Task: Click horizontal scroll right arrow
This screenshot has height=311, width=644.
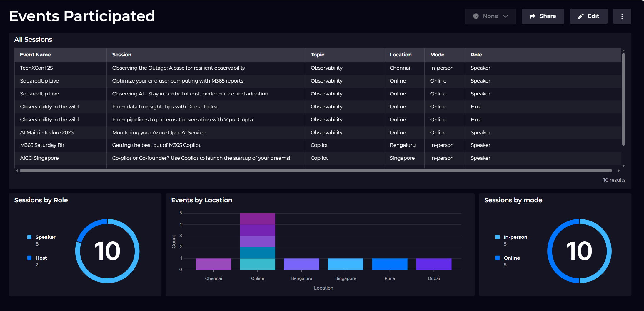Action: click(619, 171)
